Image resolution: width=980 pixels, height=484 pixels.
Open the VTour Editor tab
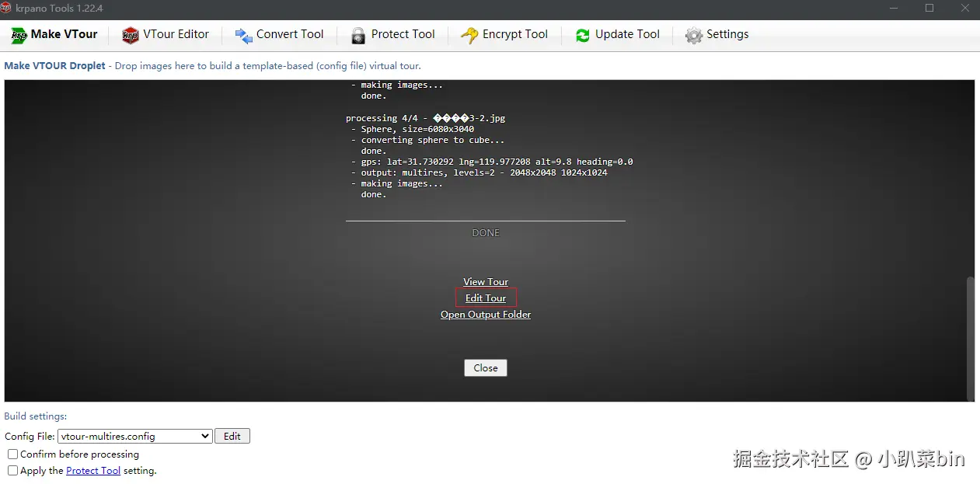click(166, 35)
